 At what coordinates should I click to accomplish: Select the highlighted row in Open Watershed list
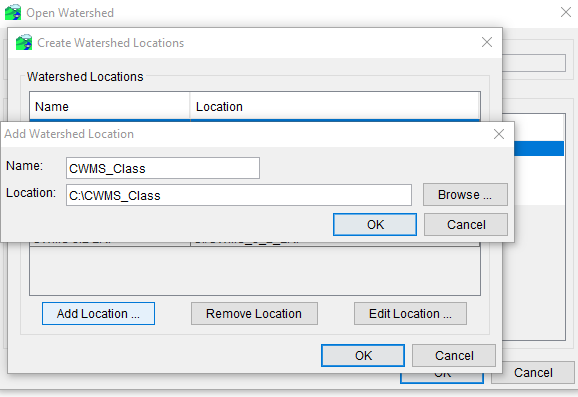click(539, 149)
